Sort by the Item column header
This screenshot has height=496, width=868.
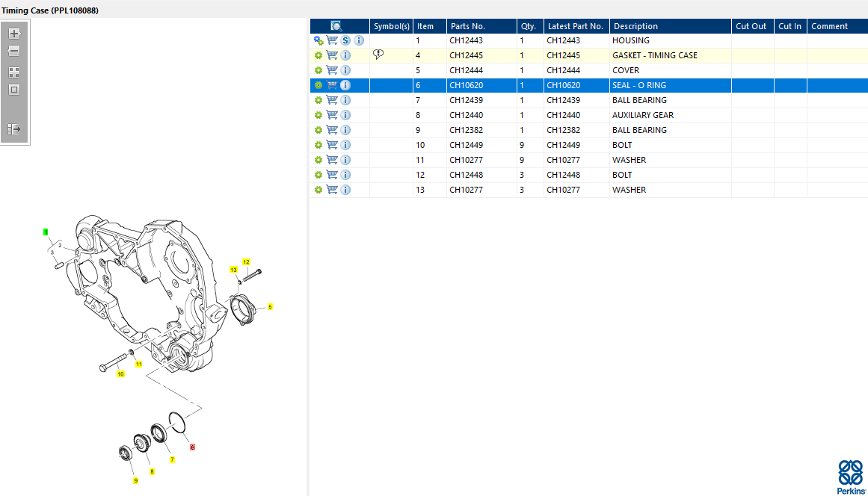(430, 26)
